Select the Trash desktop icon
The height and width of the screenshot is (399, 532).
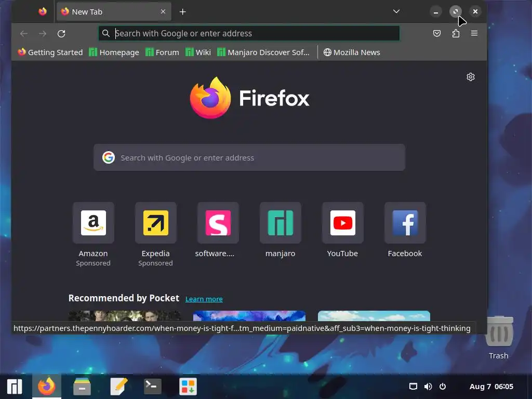pyautogui.click(x=499, y=337)
